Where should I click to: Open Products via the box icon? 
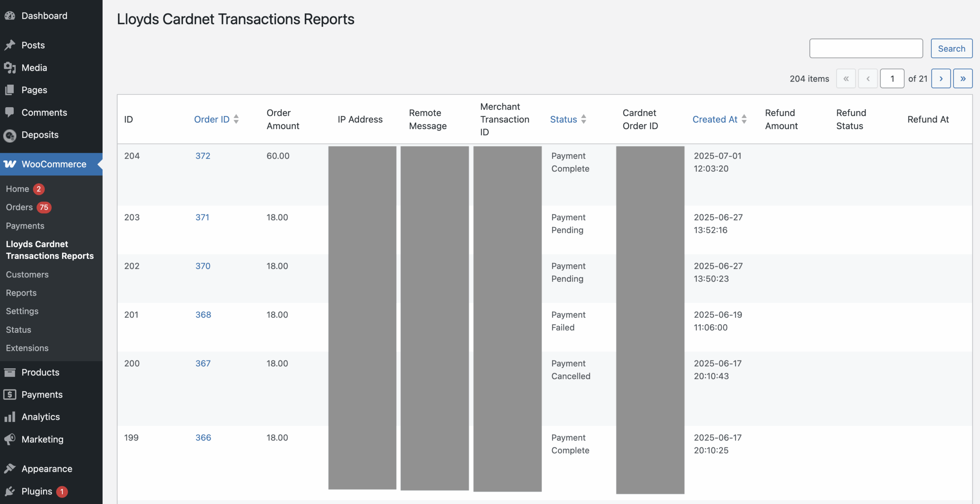coord(10,372)
